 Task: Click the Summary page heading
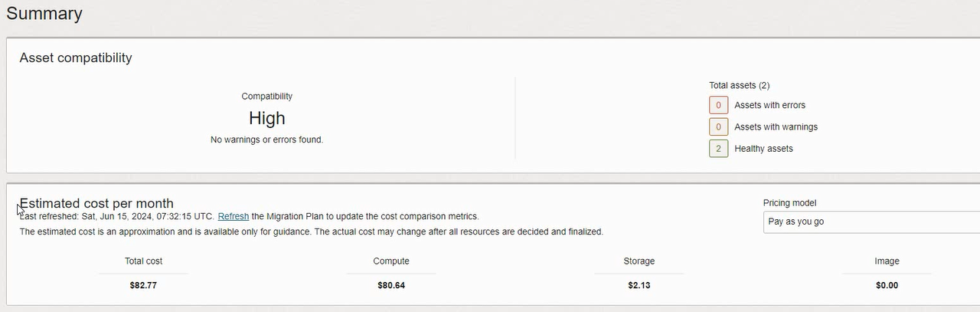coord(44,13)
